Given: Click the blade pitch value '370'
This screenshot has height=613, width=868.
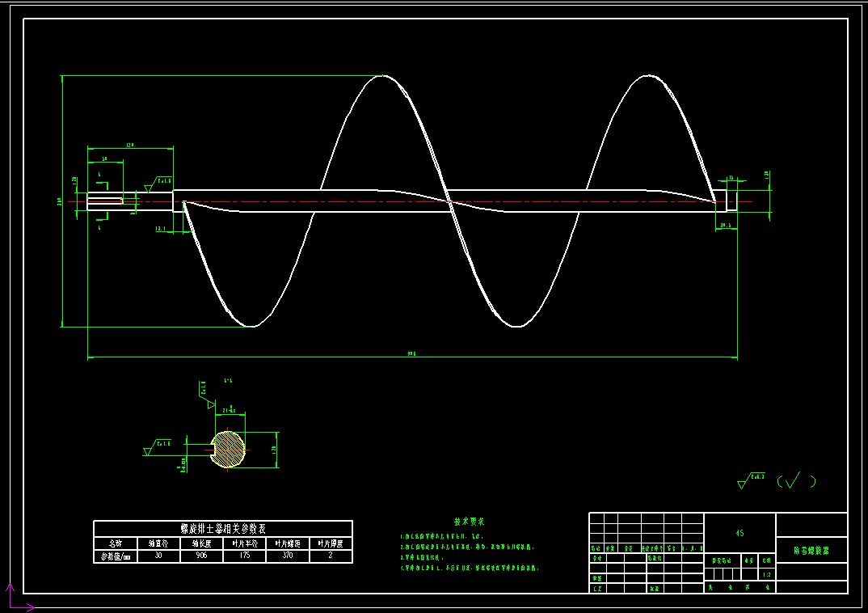Looking at the screenshot, I should (288, 556).
